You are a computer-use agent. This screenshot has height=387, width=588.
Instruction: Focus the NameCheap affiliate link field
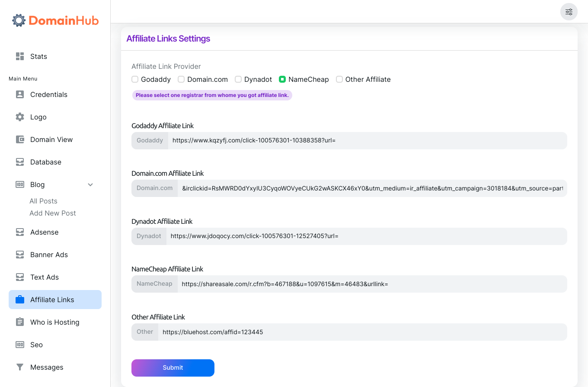pyautogui.click(x=372, y=284)
